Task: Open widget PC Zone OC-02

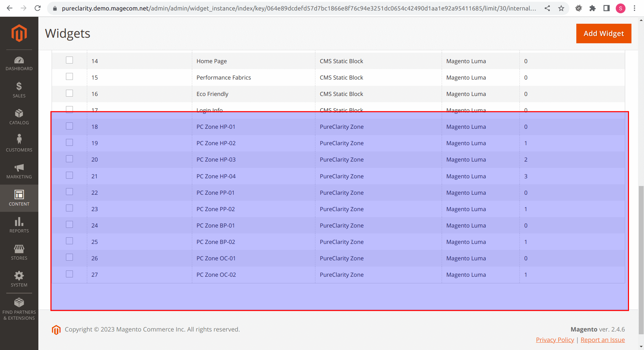Action: [216, 275]
